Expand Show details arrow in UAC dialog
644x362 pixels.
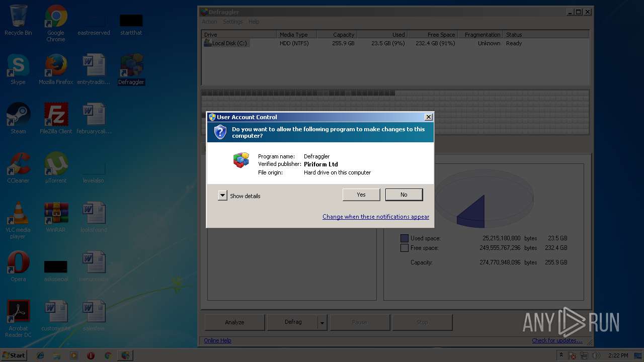[x=222, y=196]
